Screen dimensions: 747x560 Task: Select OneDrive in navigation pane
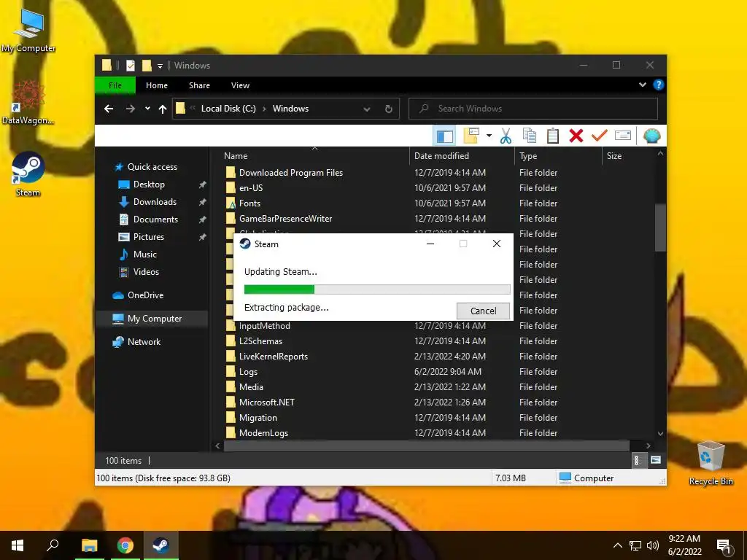145,295
